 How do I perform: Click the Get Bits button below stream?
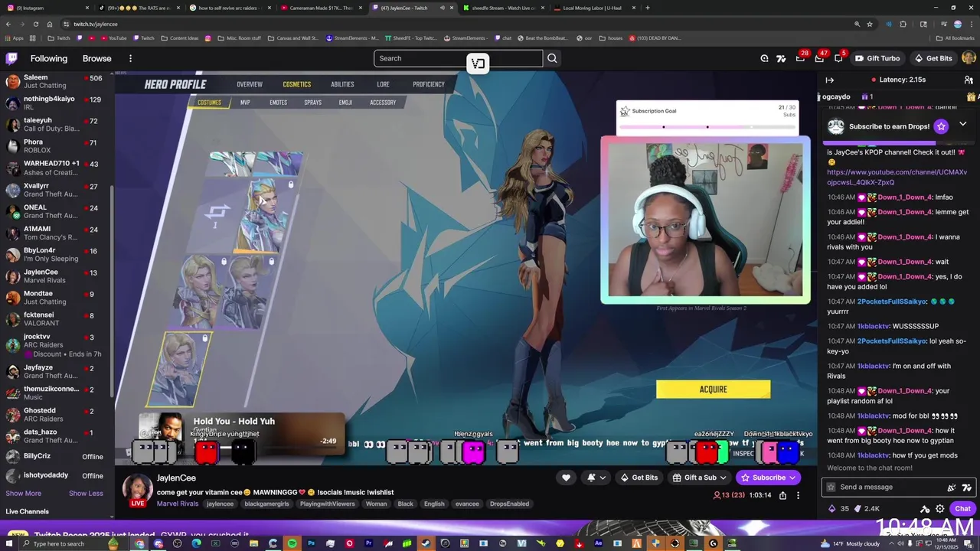639,478
